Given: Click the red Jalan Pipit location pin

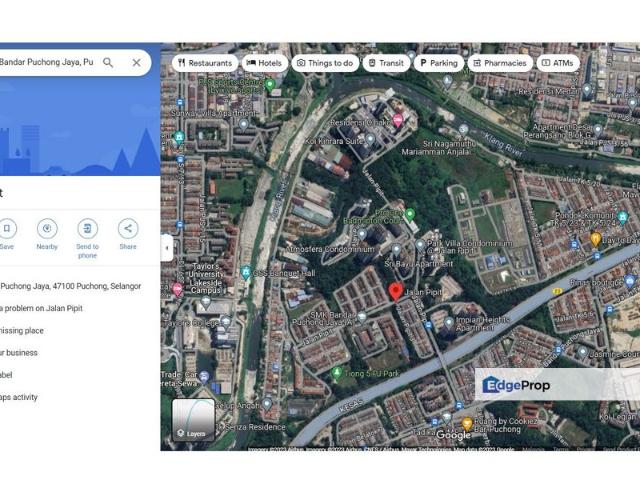Looking at the screenshot, I should (396, 291).
